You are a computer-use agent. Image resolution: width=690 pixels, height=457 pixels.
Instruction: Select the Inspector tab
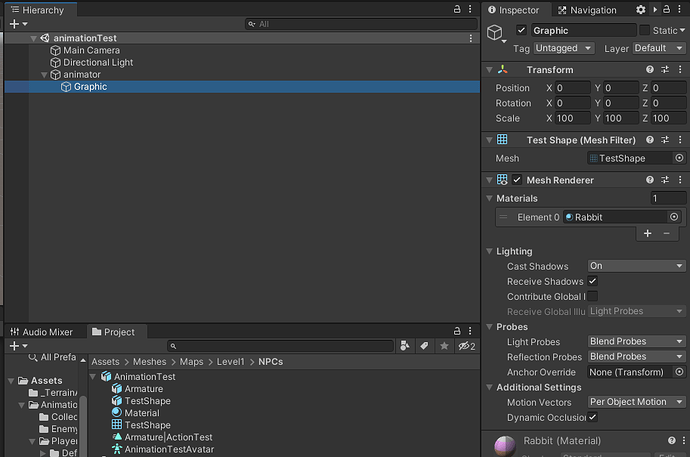[x=514, y=10]
